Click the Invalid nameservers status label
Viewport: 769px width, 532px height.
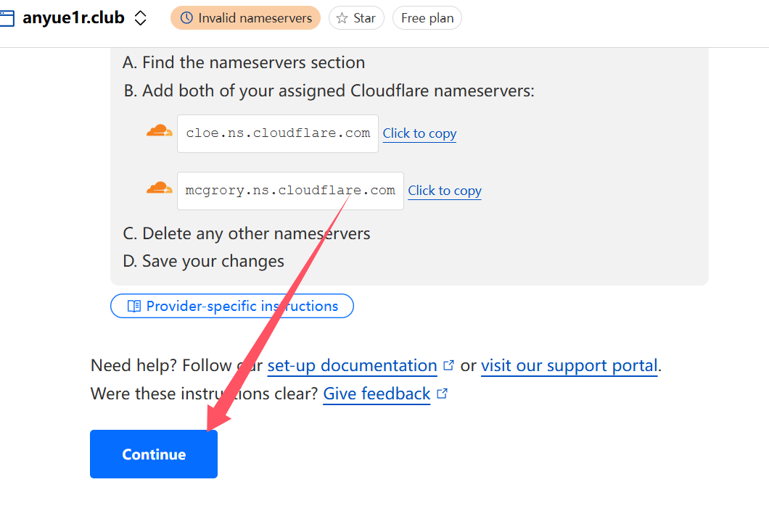255,18
